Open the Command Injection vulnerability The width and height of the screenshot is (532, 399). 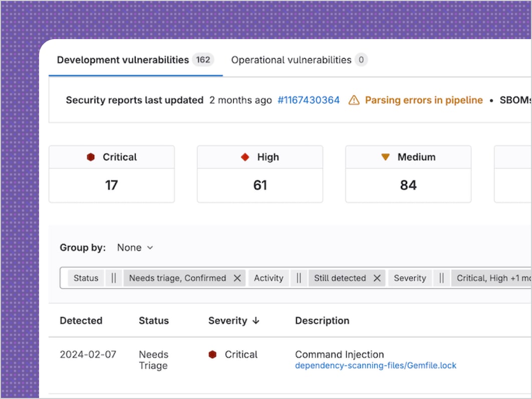(x=339, y=354)
